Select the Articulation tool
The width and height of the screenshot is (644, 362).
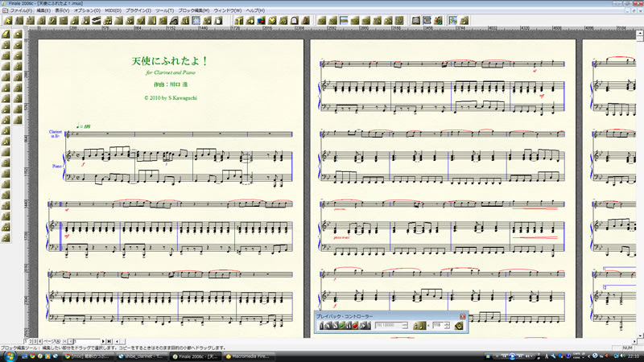coord(130,21)
